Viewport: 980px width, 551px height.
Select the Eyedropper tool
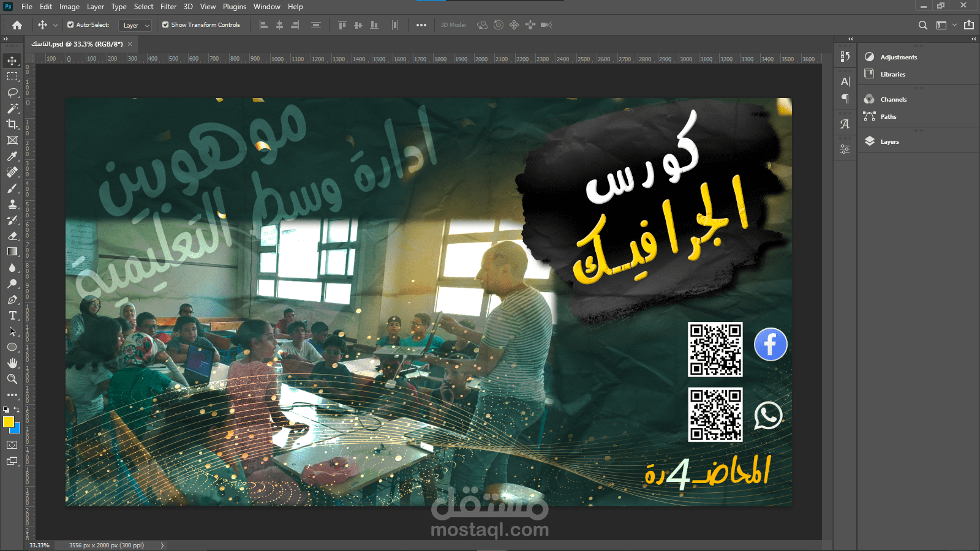pyautogui.click(x=12, y=156)
